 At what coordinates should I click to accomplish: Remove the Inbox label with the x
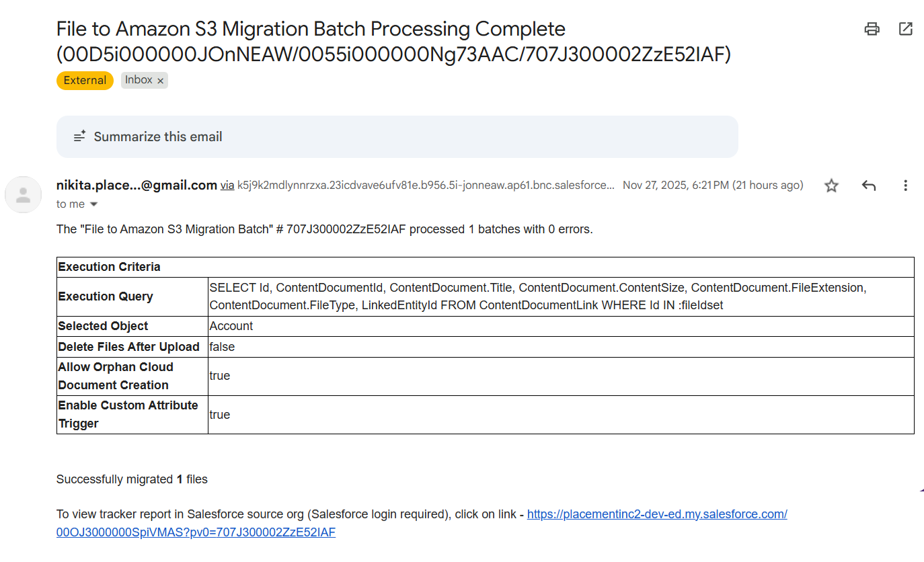[x=161, y=81]
